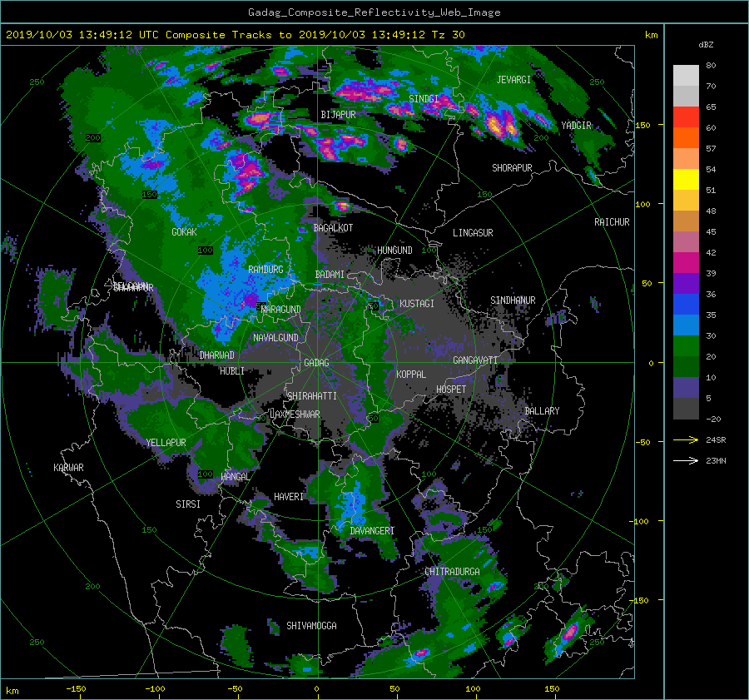Select the LINGASUR label
749x700 pixels.
pyautogui.click(x=473, y=233)
